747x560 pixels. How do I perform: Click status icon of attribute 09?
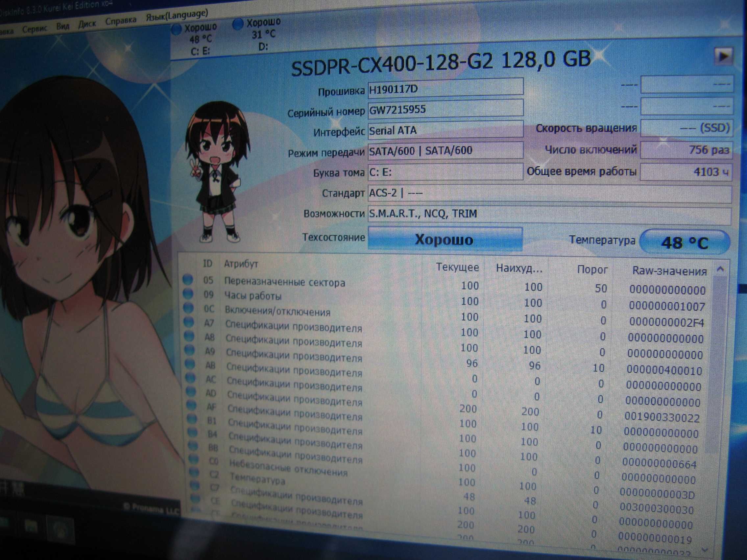[188, 294]
